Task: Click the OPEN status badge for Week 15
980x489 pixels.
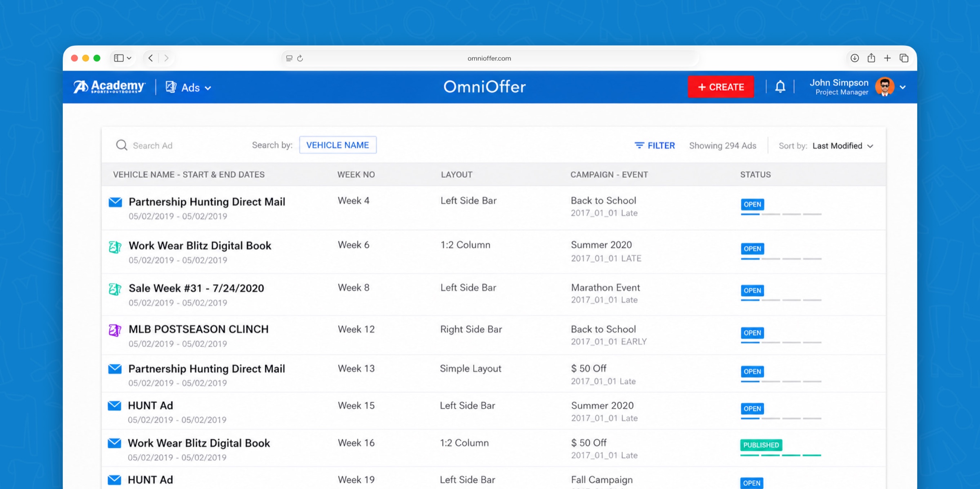Action: (752, 409)
